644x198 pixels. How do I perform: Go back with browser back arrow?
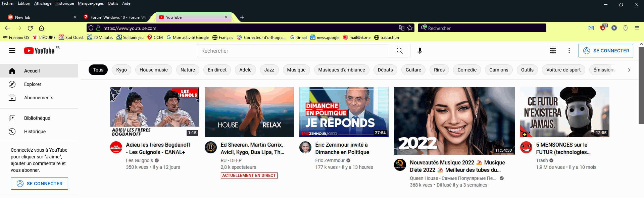(x=7, y=28)
